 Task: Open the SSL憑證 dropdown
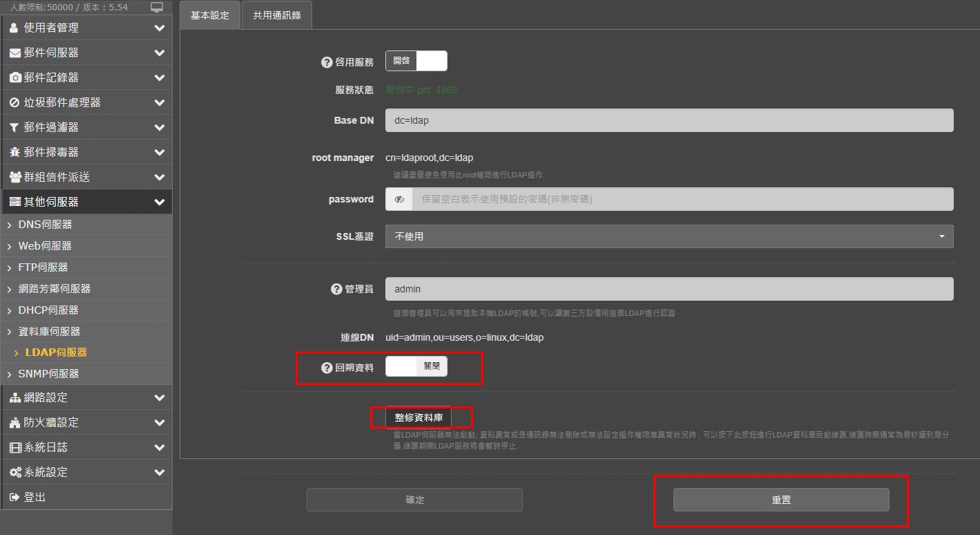(669, 236)
